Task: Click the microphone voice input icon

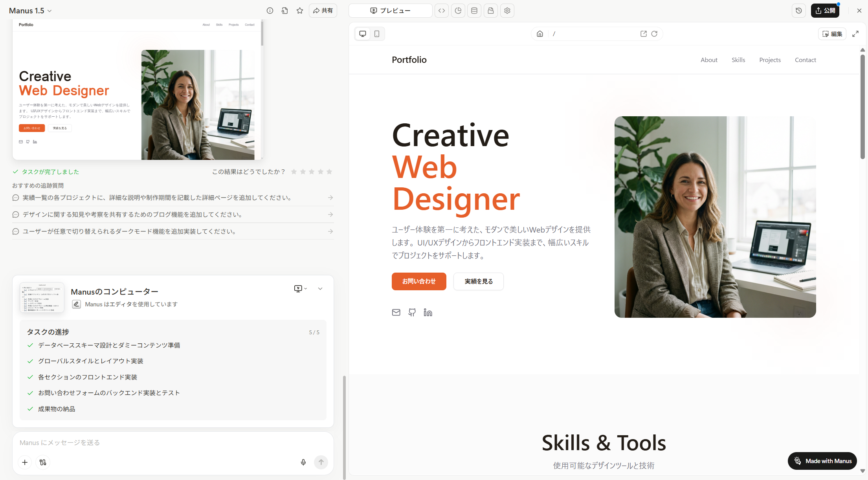Action: click(x=303, y=462)
